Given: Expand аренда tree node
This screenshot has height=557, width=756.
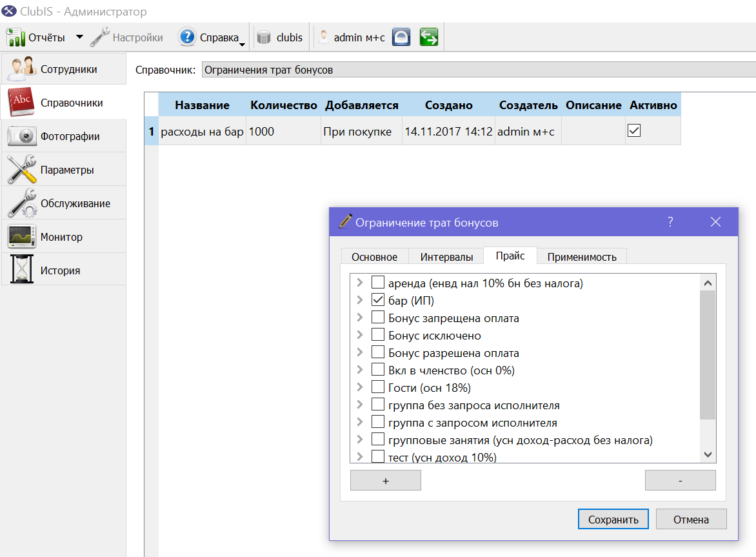Looking at the screenshot, I should (360, 282).
